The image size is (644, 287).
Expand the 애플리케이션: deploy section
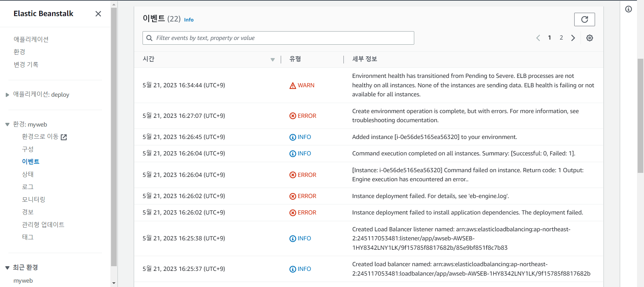point(7,95)
